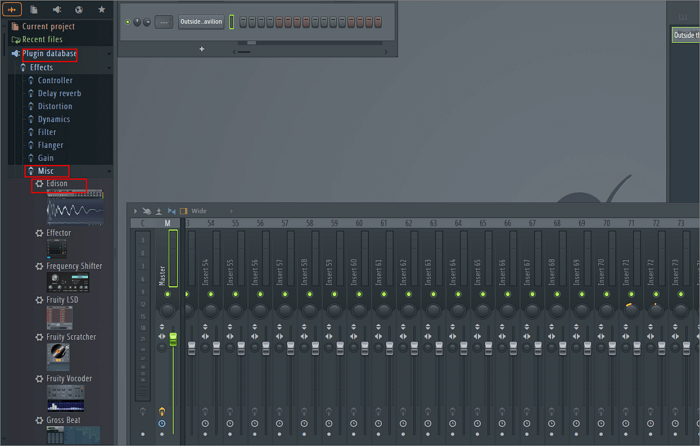The height and width of the screenshot is (446, 700).
Task: Click the Fruity Scratcher plugin thumbnail
Action: [58, 355]
